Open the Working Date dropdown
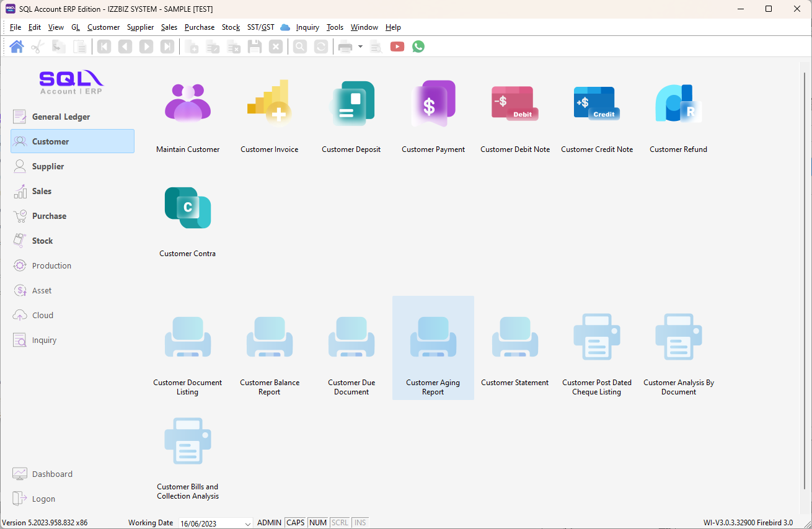The image size is (812, 529). pyautogui.click(x=248, y=523)
